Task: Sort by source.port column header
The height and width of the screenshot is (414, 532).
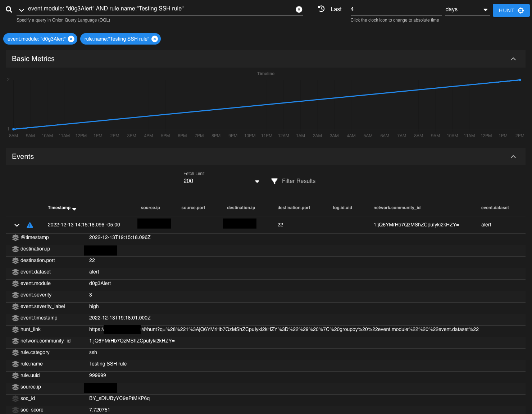Action: tap(193, 208)
